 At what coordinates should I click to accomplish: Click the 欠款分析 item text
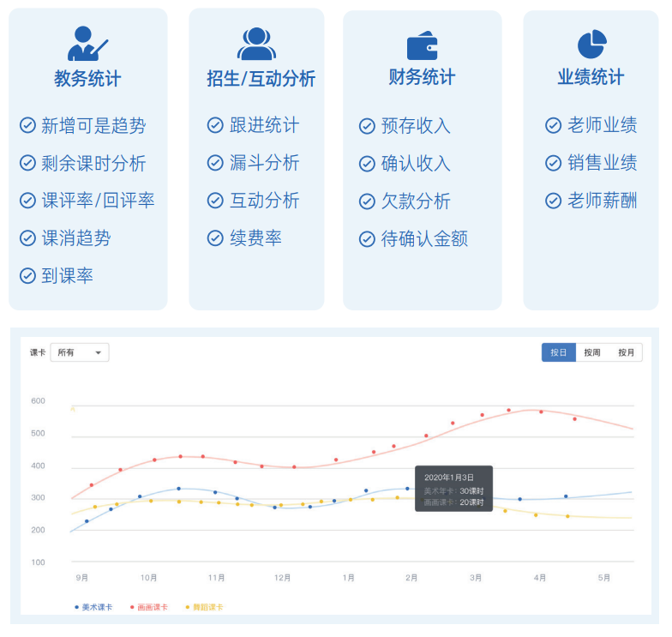[x=417, y=201]
